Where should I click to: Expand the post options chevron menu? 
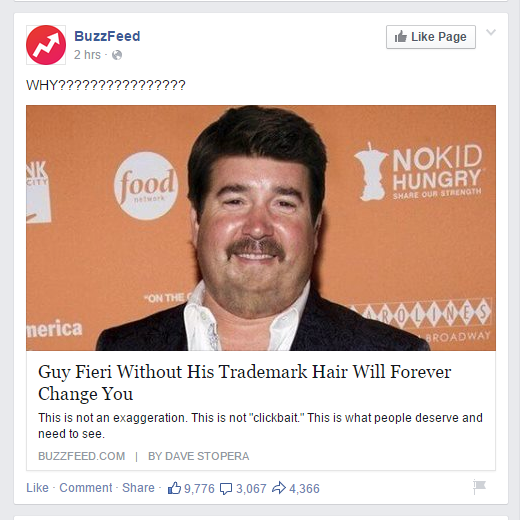pyautogui.click(x=491, y=32)
